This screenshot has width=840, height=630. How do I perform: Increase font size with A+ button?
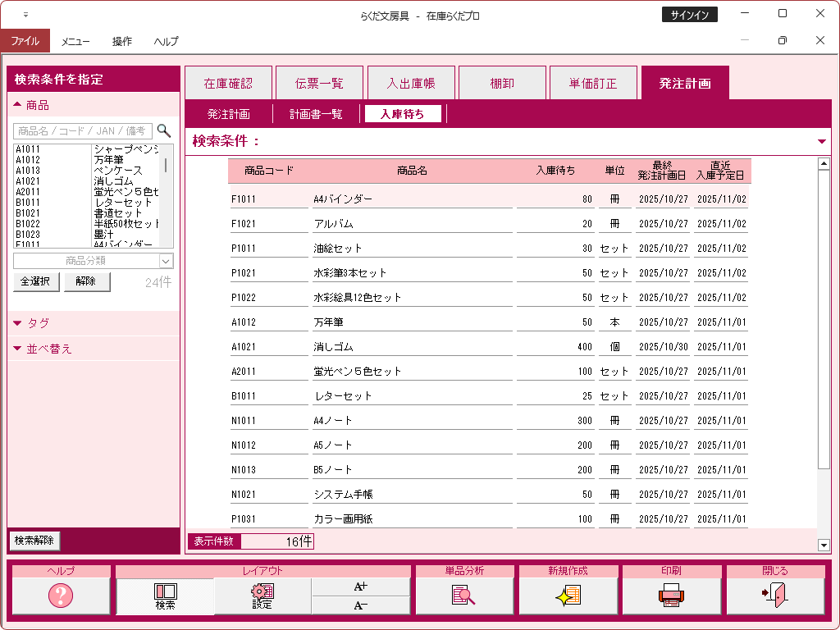click(x=361, y=587)
